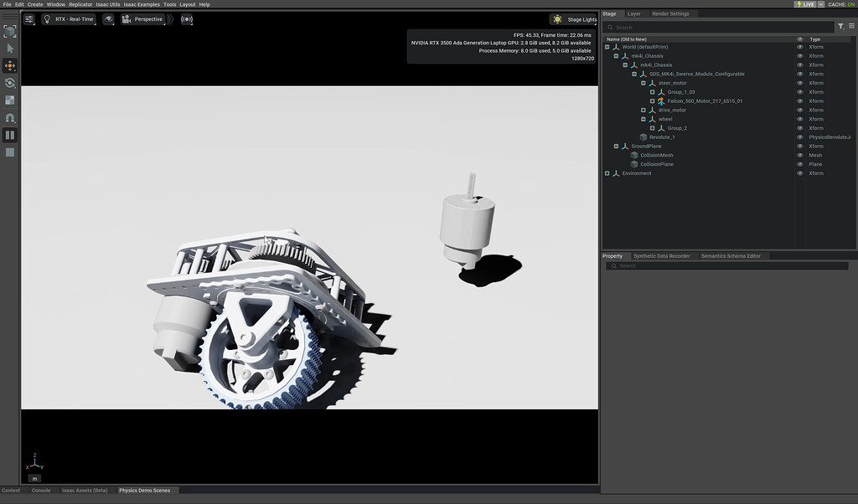Open the RTX - Real-Time renderer dropdown

[70, 18]
